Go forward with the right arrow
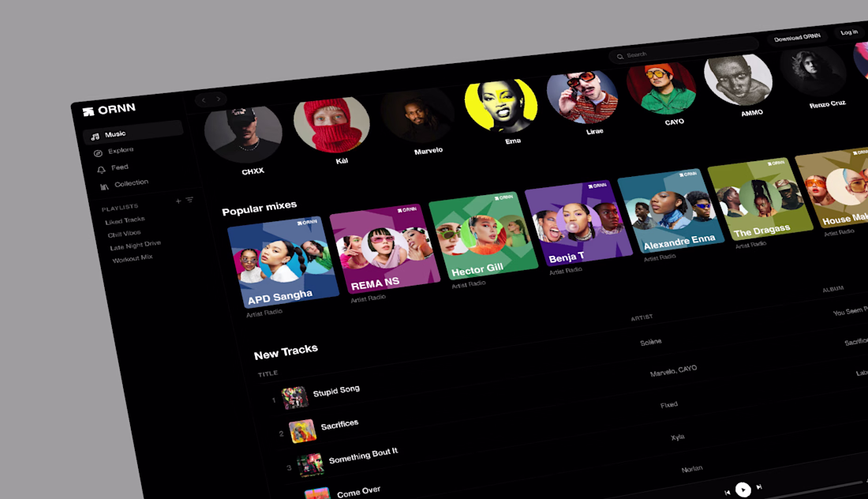 219,99
